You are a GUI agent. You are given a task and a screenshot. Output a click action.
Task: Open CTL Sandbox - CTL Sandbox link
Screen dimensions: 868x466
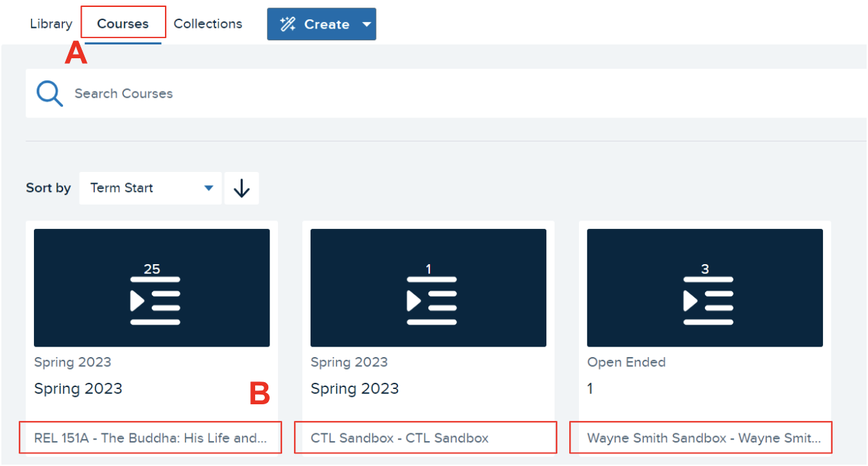coord(399,438)
